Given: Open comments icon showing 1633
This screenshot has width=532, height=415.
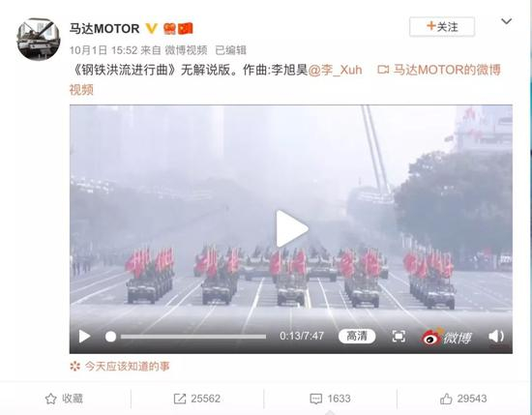Looking at the screenshot, I should tap(316, 399).
